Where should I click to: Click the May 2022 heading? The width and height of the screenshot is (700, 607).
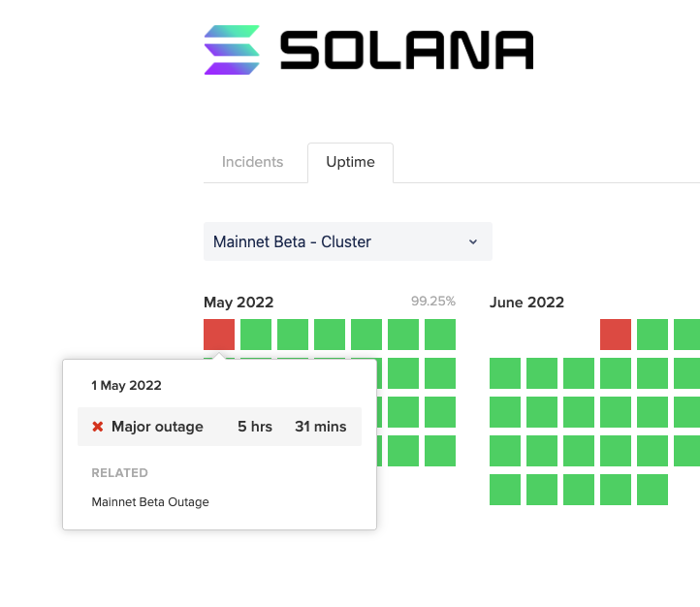[x=239, y=303]
